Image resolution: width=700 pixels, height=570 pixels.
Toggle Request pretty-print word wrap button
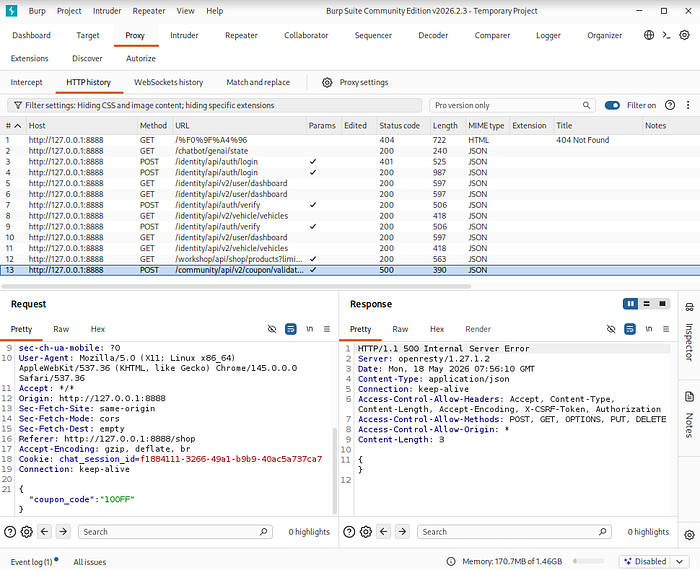coord(291,329)
